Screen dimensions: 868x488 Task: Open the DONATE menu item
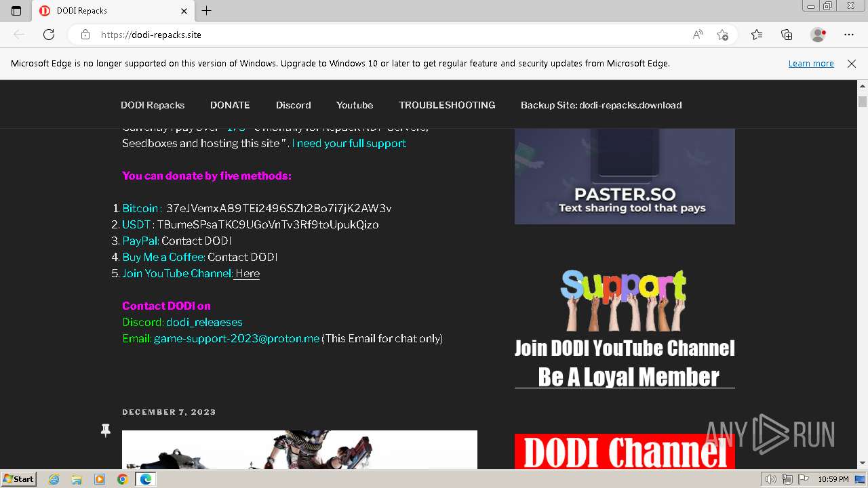pyautogui.click(x=230, y=105)
